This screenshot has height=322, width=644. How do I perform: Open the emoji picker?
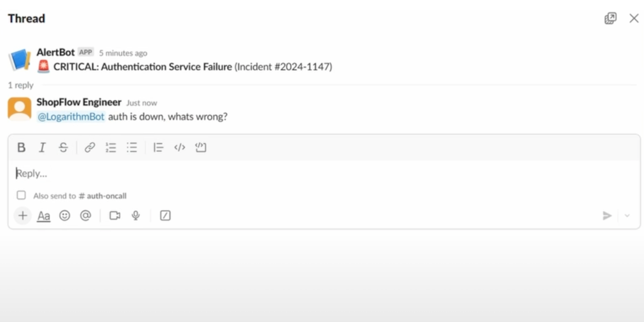click(65, 216)
